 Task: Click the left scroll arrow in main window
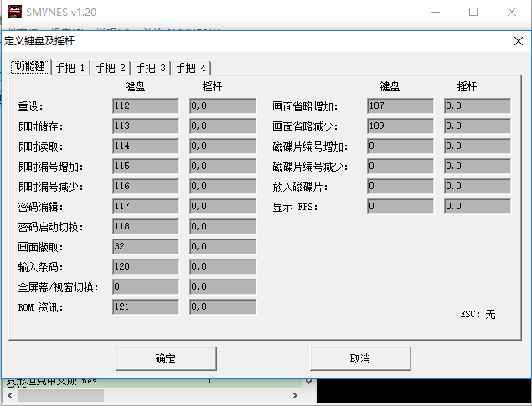10,395
